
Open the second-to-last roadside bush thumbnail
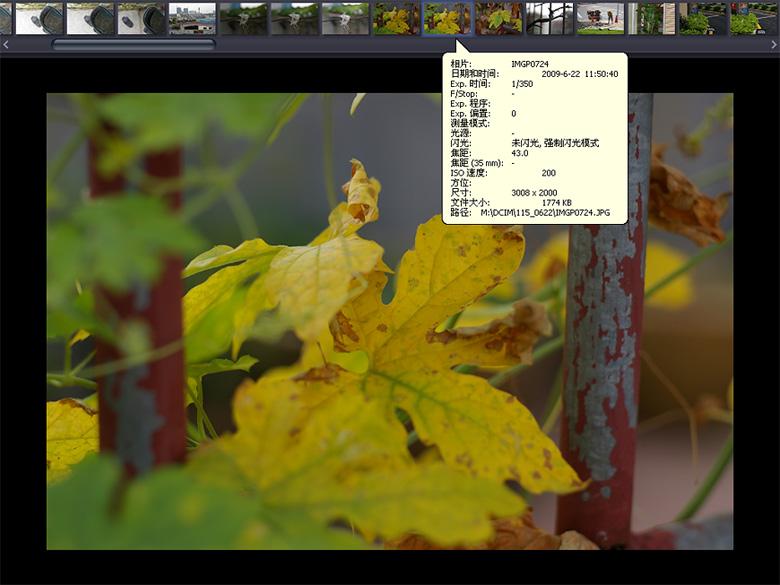[x=702, y=18]
